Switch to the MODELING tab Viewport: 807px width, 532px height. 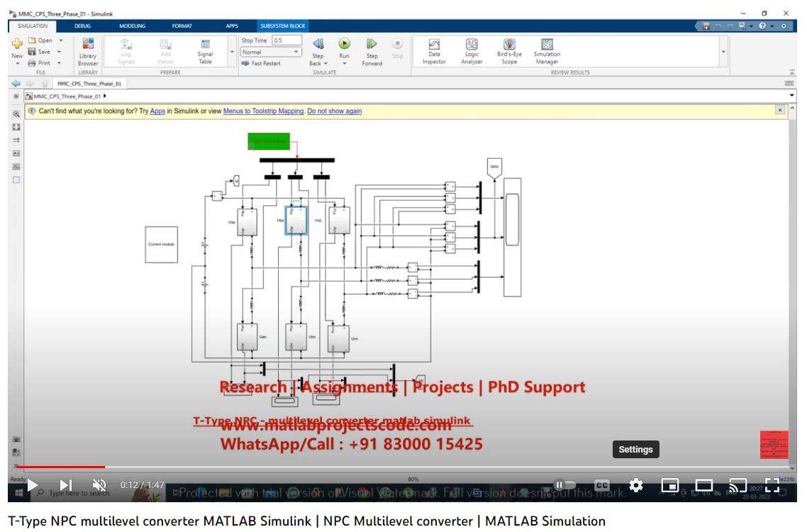tap(132, 26)
